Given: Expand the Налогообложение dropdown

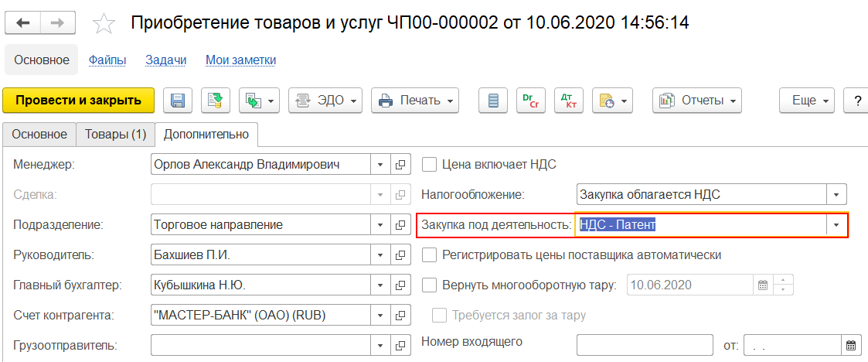Looking at the screenshot, I should [836, 194].
